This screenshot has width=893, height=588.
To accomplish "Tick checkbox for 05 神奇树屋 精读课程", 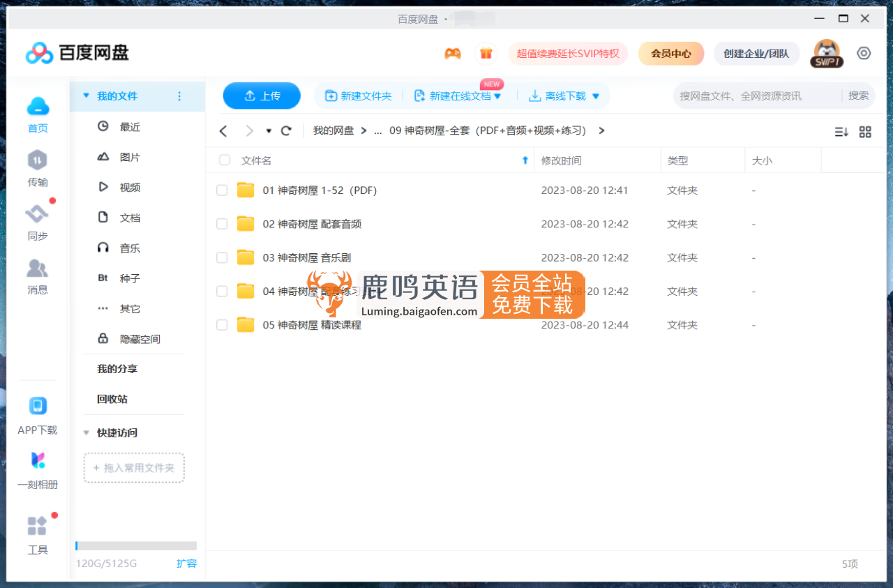I will [x=222, y=324].
